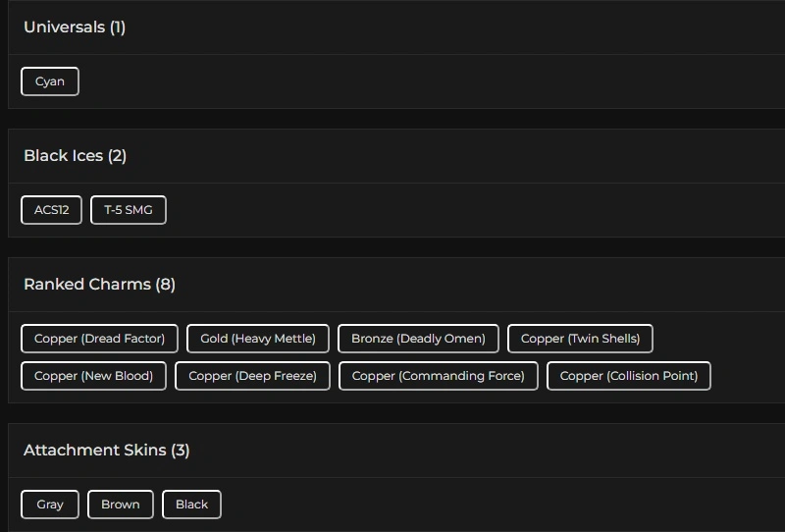Click the Copper (Commanding Force) charm

tap(438, 376)
